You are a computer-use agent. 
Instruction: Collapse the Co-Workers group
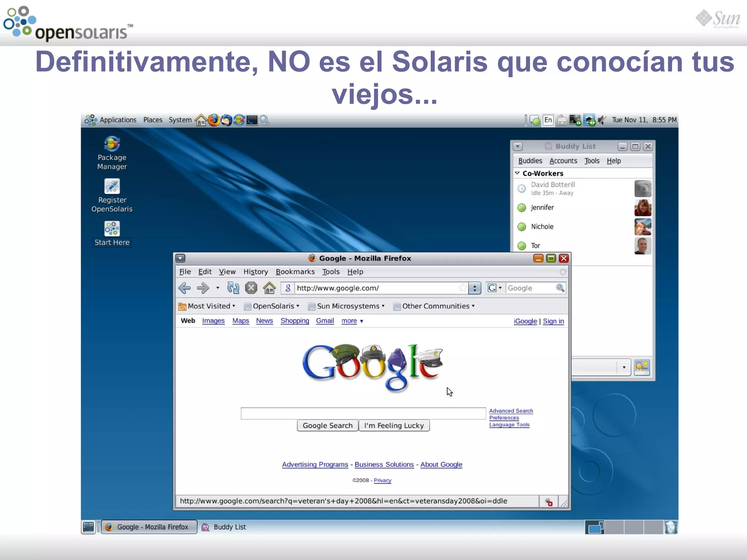pos(517,173)
